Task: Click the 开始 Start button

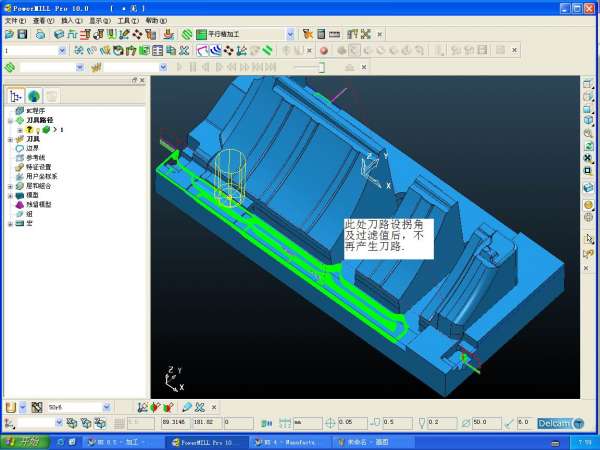Action: [22, 441]
